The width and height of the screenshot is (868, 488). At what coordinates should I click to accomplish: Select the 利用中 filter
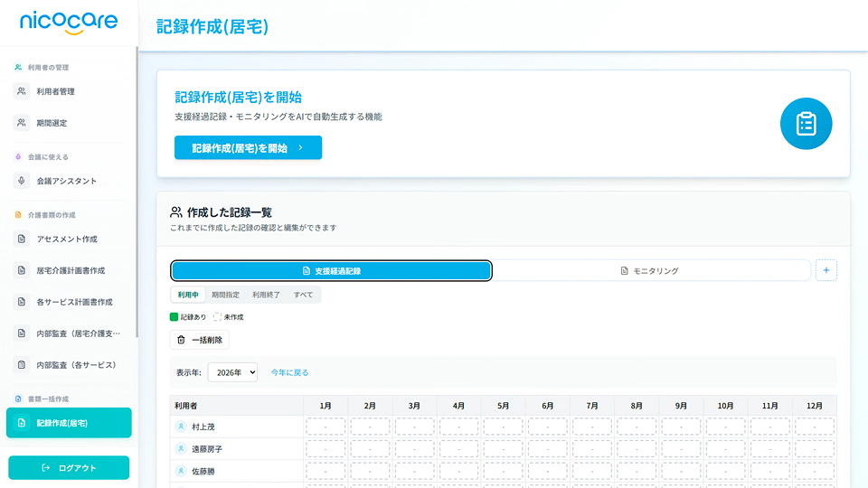click(188, 295)
